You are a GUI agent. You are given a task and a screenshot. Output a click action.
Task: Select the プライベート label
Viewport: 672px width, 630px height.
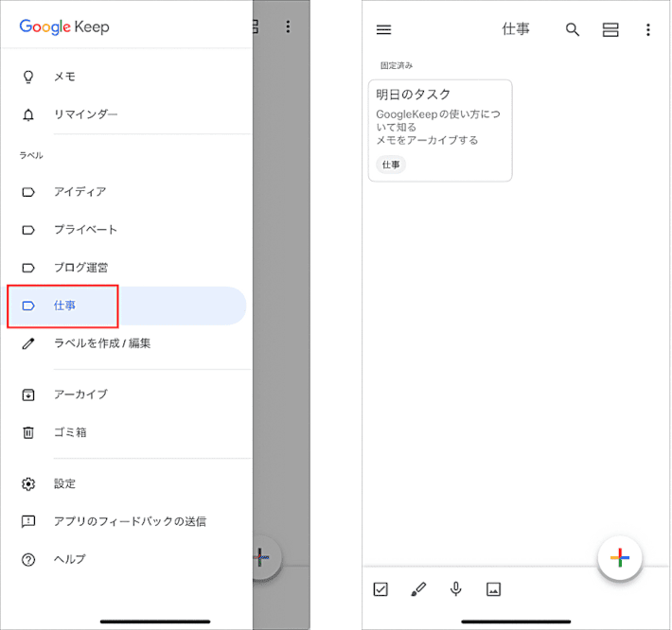[x=85, y=230]
